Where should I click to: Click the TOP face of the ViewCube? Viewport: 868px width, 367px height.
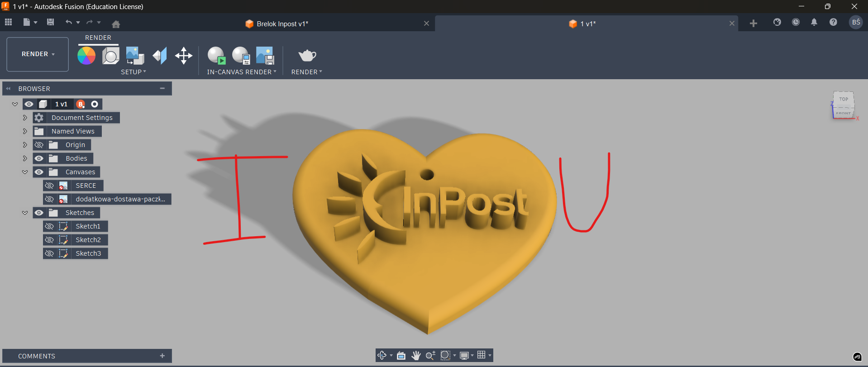point(844,99)
